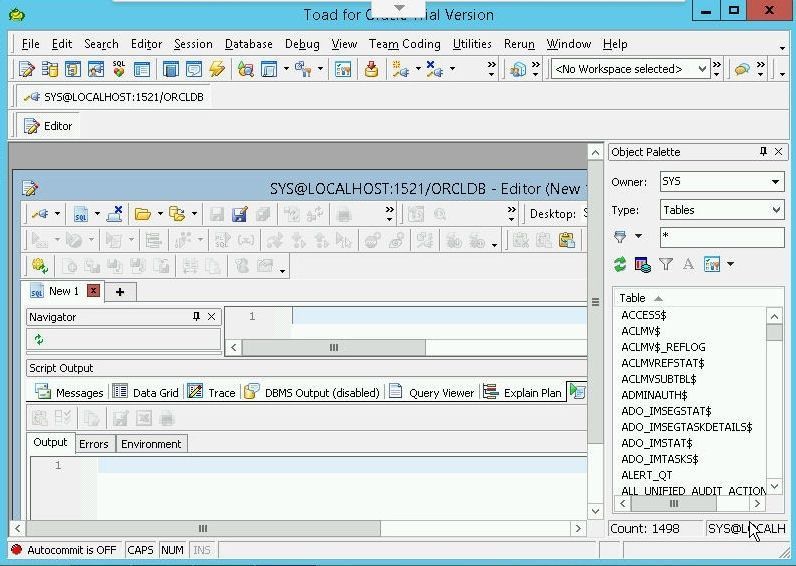
Task: Click the SYS@LOCALHOST:1521/ORCLDB connection button
Action: [x=114, y=97]
